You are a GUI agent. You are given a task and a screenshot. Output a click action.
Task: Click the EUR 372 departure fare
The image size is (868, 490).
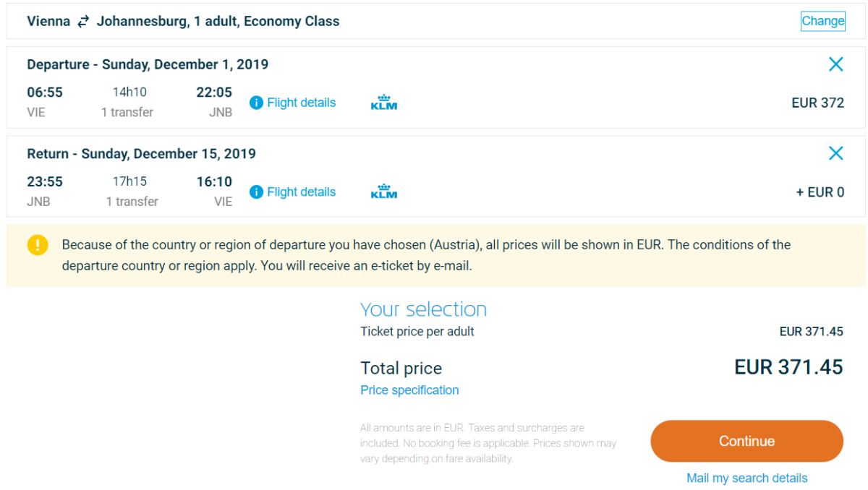(817, 103)
